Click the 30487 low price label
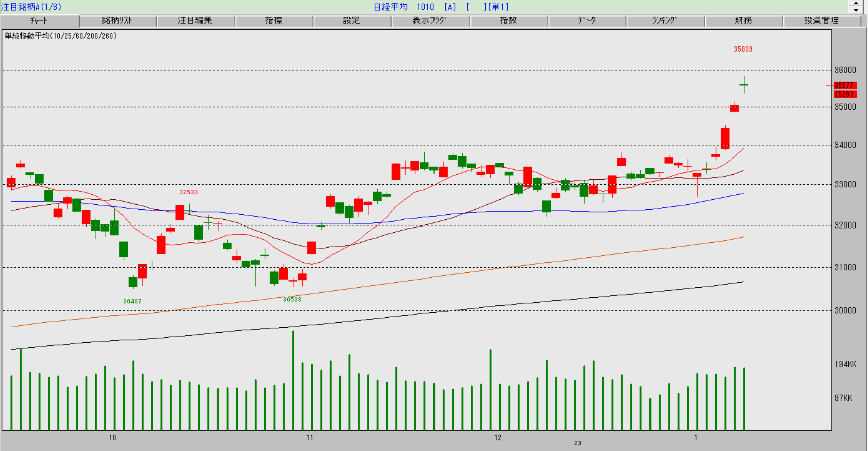 tap(132, 301)
